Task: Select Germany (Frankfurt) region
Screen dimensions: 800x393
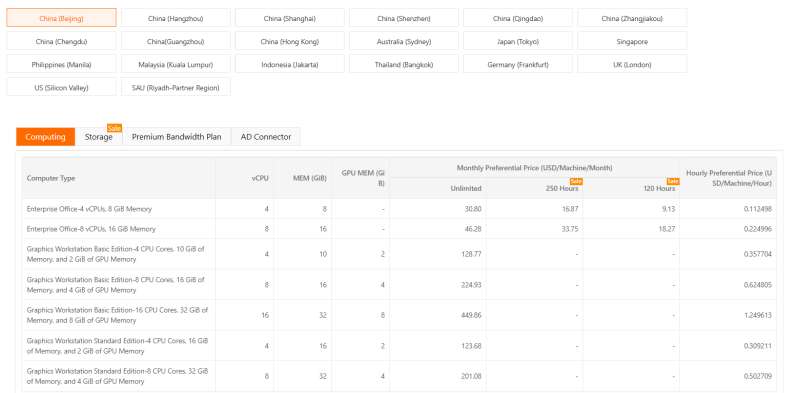Action: pos(518,65)
